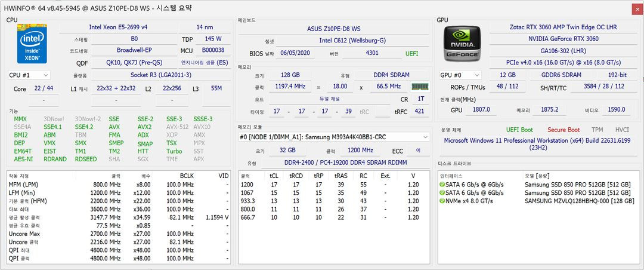The height and width of the screenshot is (270, 644).
Task: Click the AES-NI feature flag
Action: tap(23, 159)
